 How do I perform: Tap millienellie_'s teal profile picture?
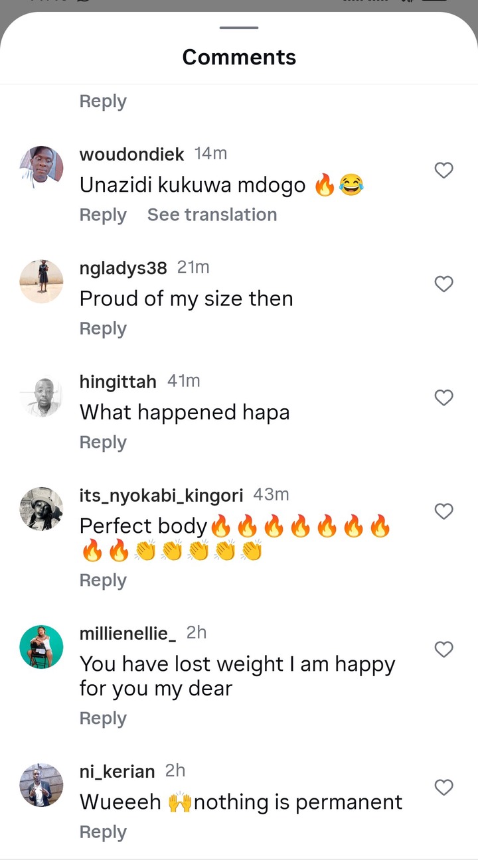41,646
